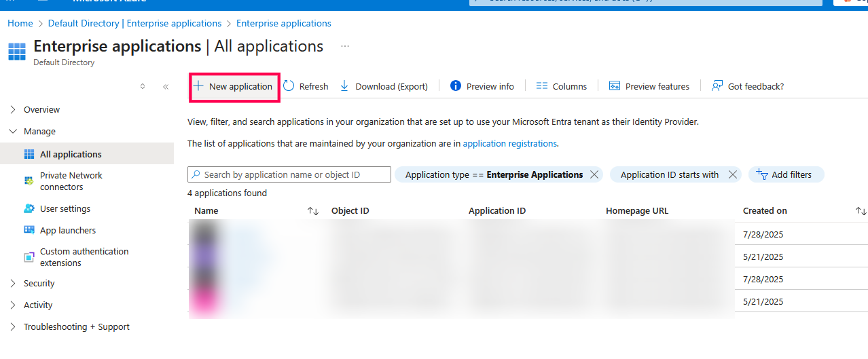The image size is (868, 359).
Task: Click Got feedback? button label
Action: click(756, 86)
